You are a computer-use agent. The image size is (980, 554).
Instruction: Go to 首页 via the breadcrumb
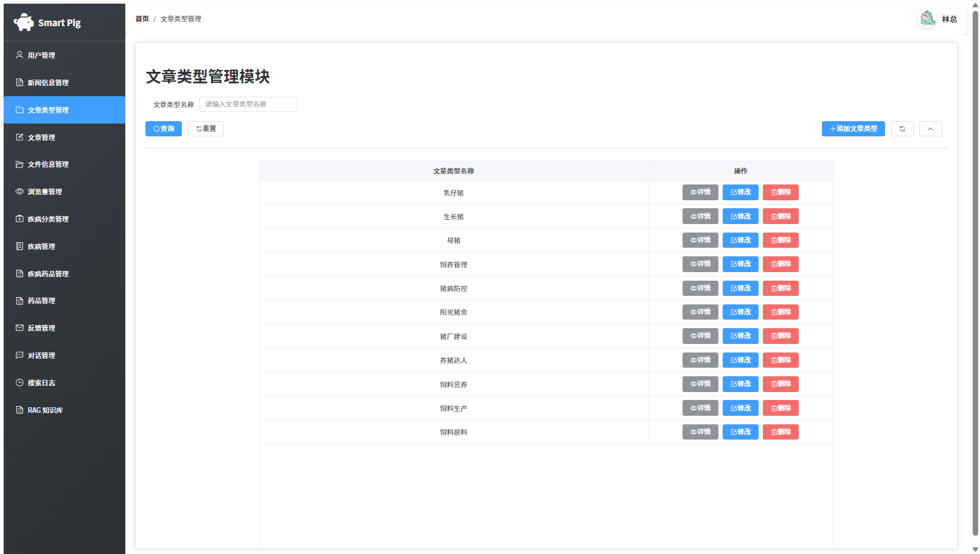pos(142,19)
